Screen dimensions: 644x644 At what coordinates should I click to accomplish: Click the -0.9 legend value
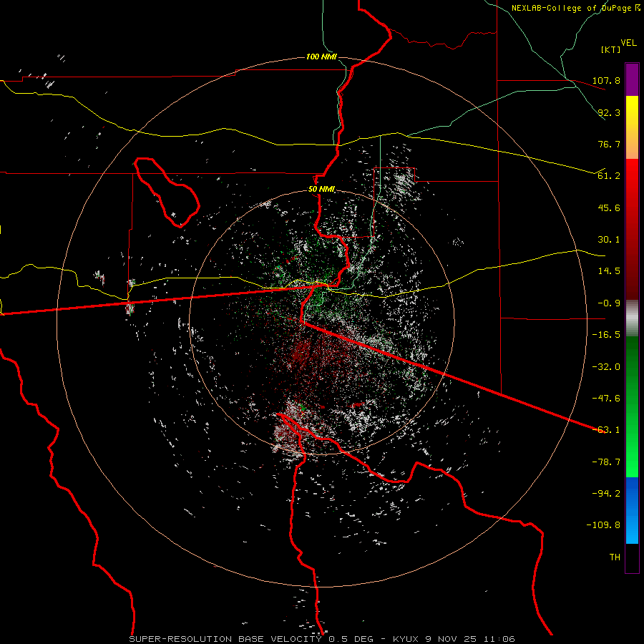click(x=609, y=303)
